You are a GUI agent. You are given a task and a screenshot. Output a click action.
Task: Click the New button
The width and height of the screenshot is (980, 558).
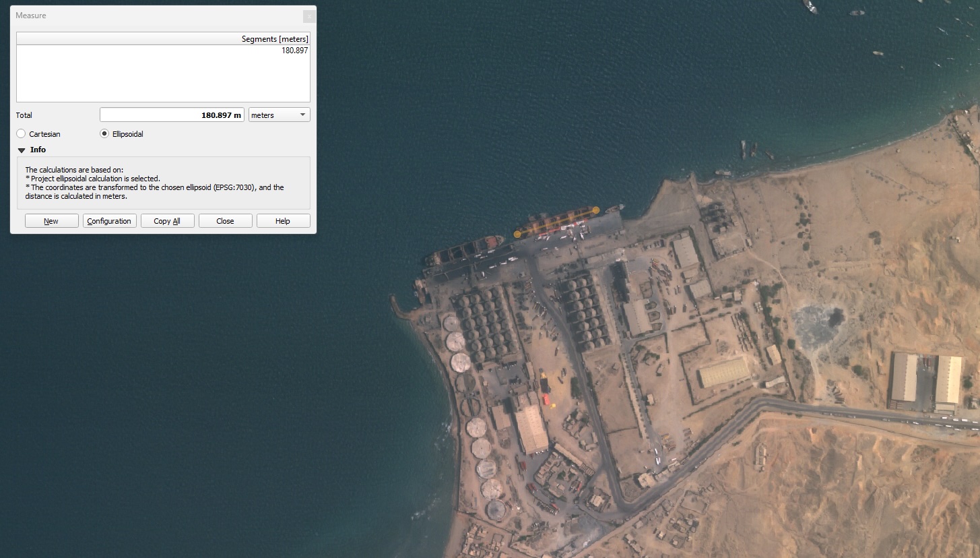52,221
